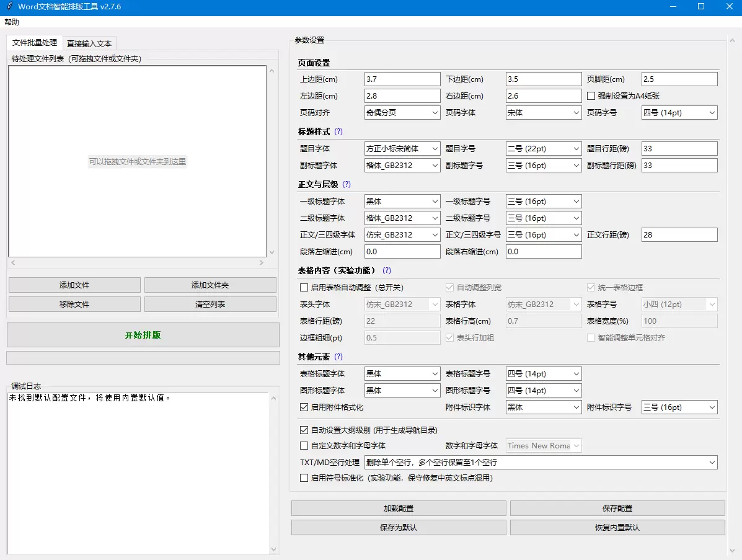Click 清空列表 button
Viewport: 742px width, 560px height.
(x=210, y=304)
